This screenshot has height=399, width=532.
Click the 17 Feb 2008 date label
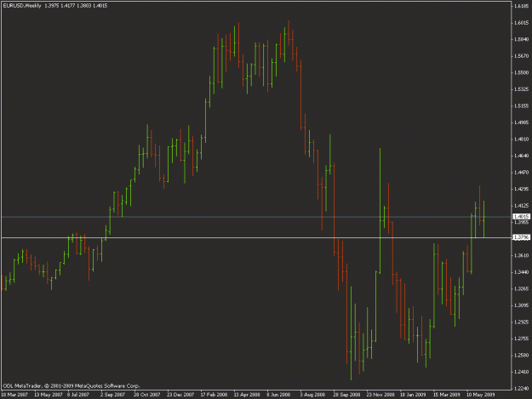[214, 395]
